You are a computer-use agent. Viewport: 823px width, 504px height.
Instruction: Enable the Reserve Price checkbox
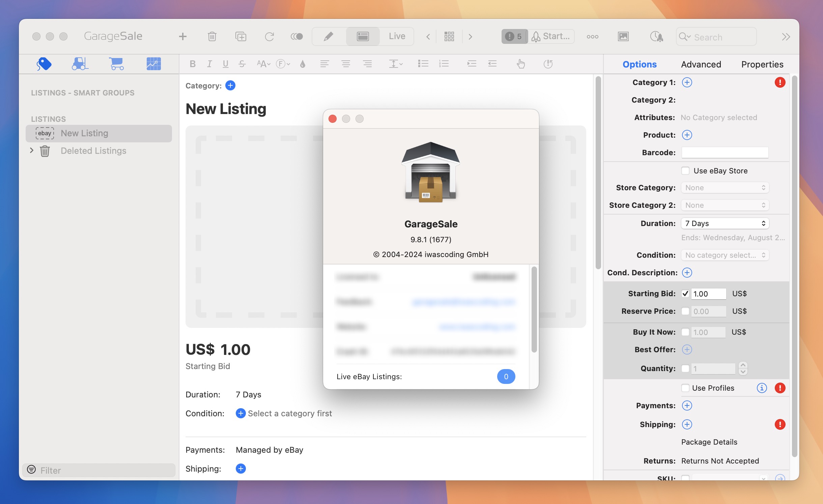click(x=685, y=311)
